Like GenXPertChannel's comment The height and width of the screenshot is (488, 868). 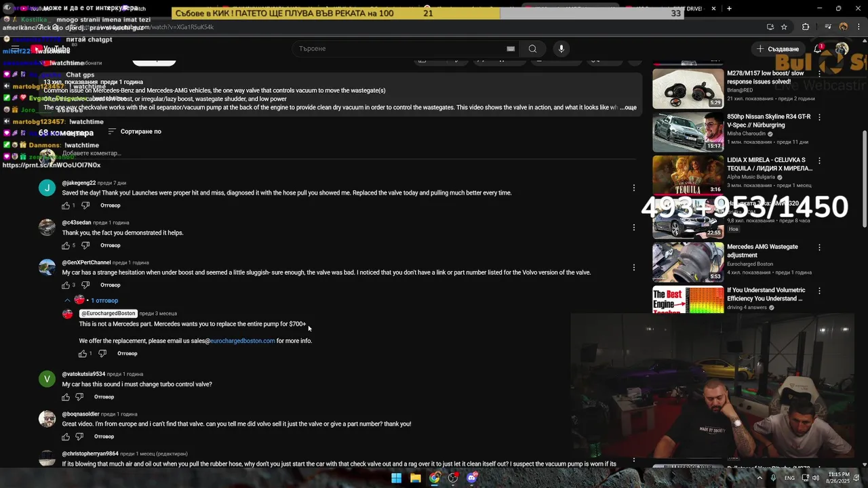point(66,285)
